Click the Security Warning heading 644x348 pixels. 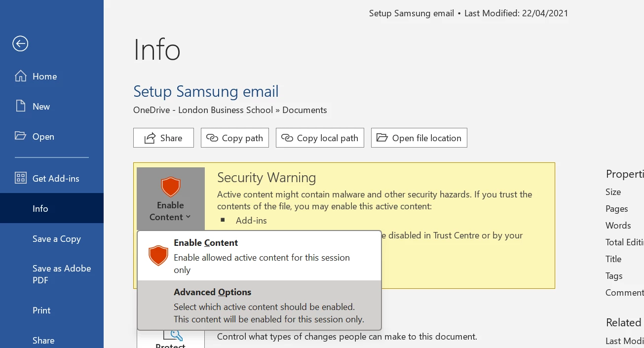click(x=266, y=178)
